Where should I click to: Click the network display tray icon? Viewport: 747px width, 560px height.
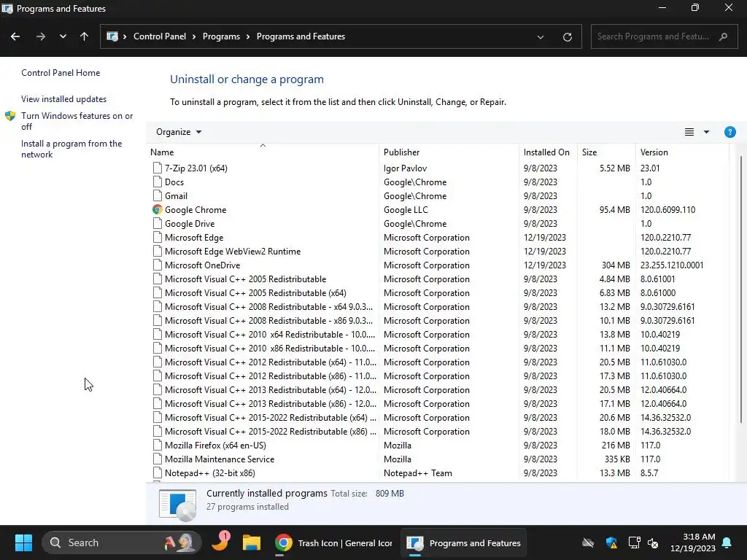[x=634, y=542]
